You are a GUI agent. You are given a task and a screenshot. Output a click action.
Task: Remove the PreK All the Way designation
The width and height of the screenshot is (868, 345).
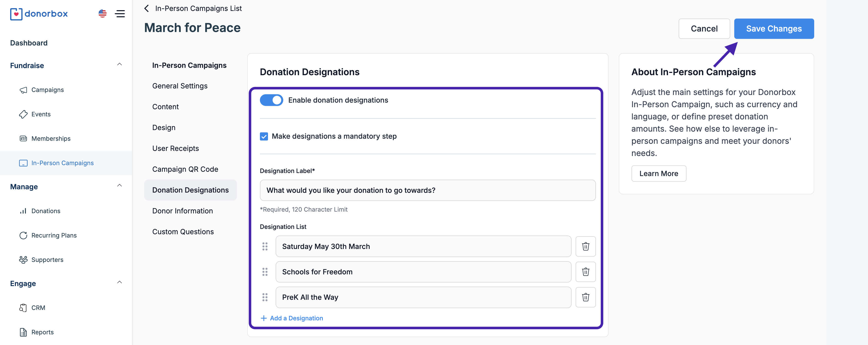coord(585,297)
